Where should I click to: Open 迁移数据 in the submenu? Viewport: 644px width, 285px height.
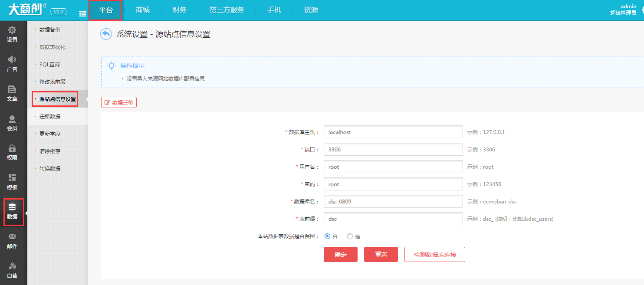click(50, 117)
